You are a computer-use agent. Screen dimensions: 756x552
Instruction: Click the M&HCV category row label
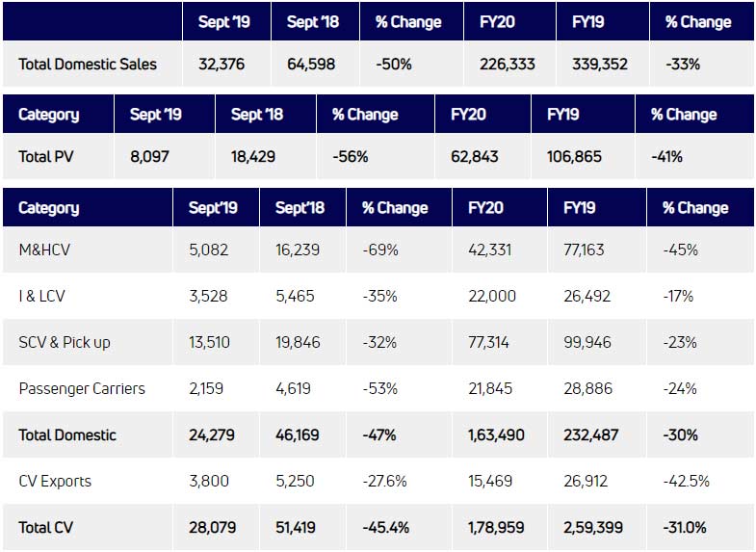(x=44, y=250)
